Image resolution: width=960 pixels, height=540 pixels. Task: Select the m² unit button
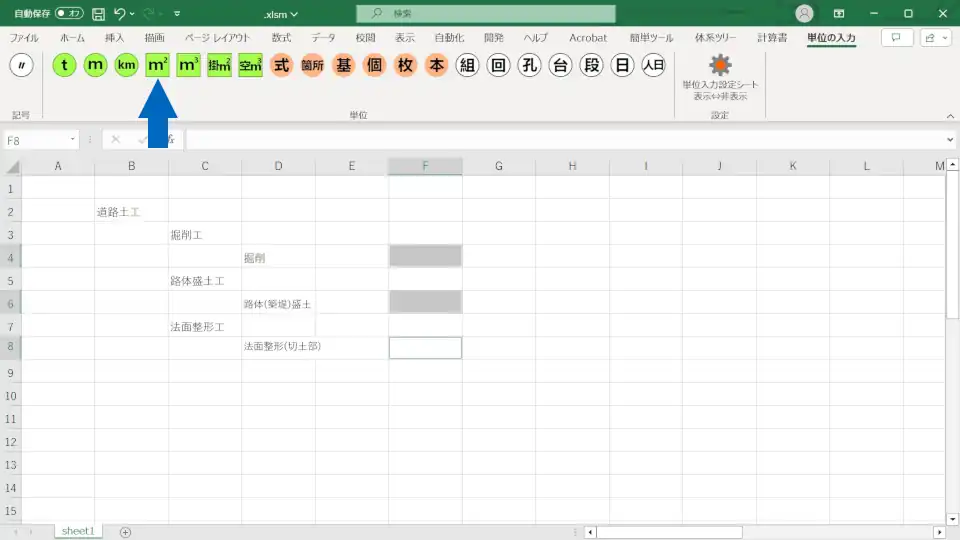157,65
